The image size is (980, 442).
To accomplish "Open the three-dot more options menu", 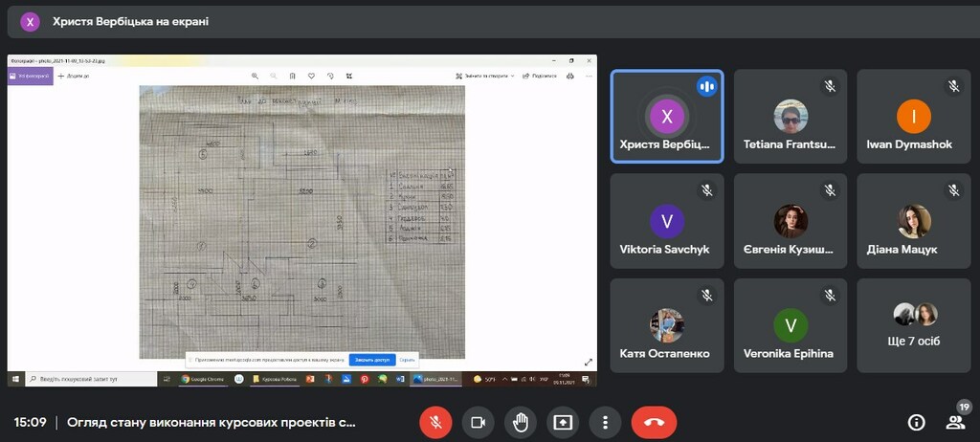I will (x=604, y=422).
